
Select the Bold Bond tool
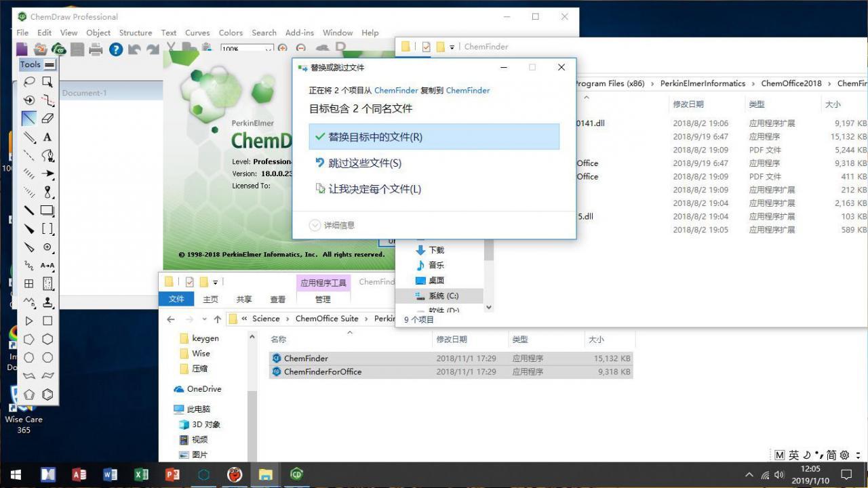(x=29, y=210)
